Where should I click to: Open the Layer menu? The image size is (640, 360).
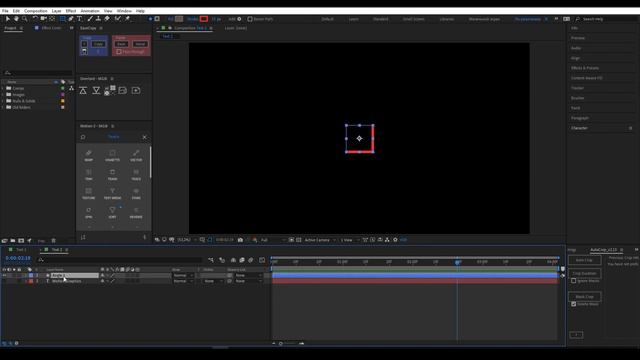tap(56, 11)
